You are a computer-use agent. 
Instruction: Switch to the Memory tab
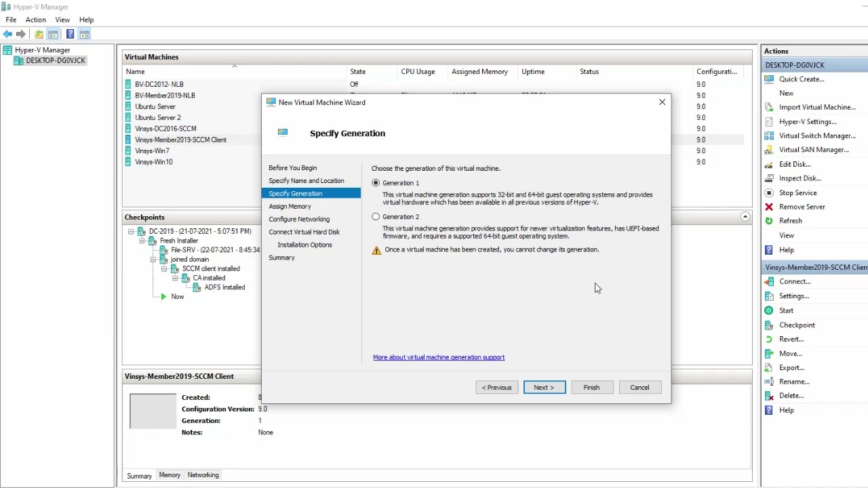(170, 475)
